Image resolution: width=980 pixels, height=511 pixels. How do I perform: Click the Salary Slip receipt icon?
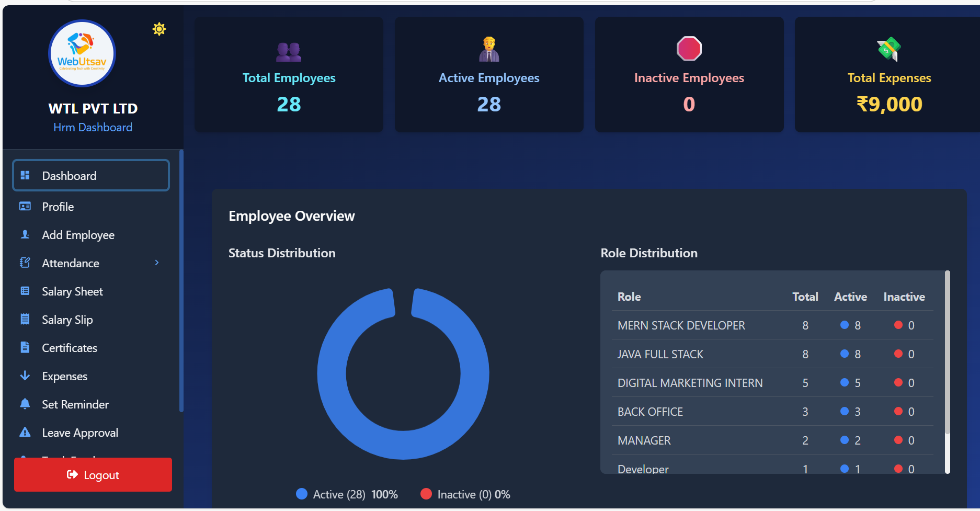pos(25,319)
